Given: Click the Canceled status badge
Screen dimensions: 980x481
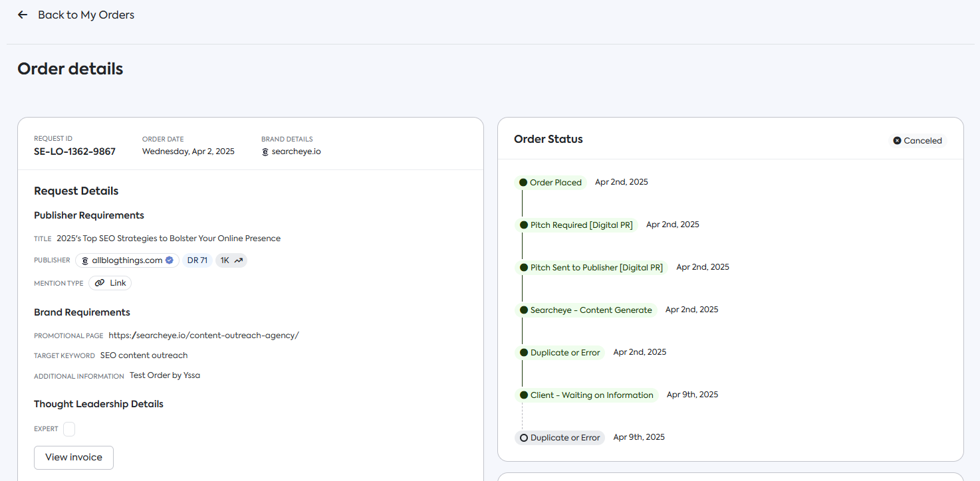Looking at the screenshot, I should coord(918,141).
